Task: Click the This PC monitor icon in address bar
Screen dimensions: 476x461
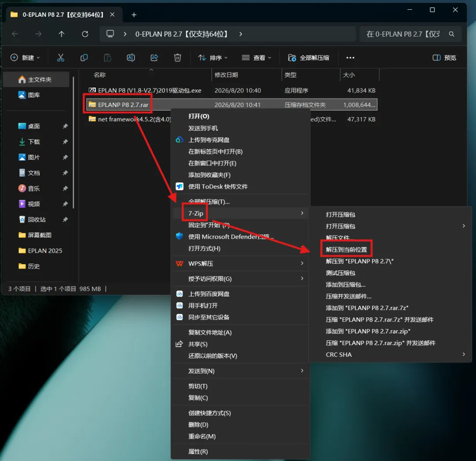Action: [110, 33]
